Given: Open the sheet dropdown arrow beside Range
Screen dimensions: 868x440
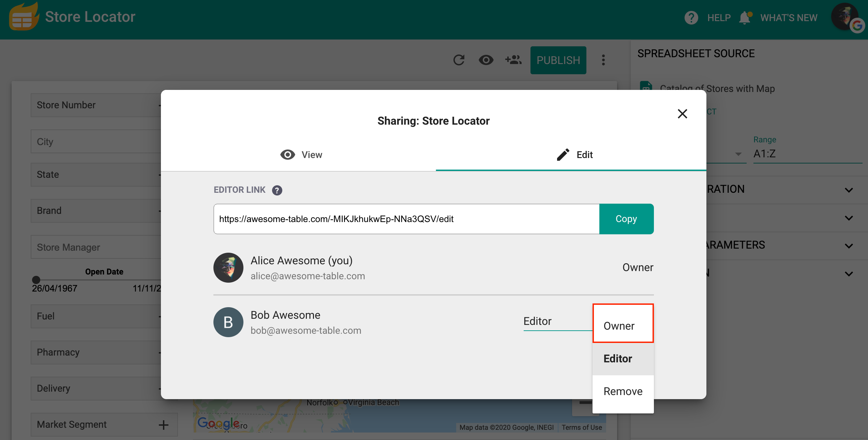Looking at the screenshot, I should click(738, 154).
